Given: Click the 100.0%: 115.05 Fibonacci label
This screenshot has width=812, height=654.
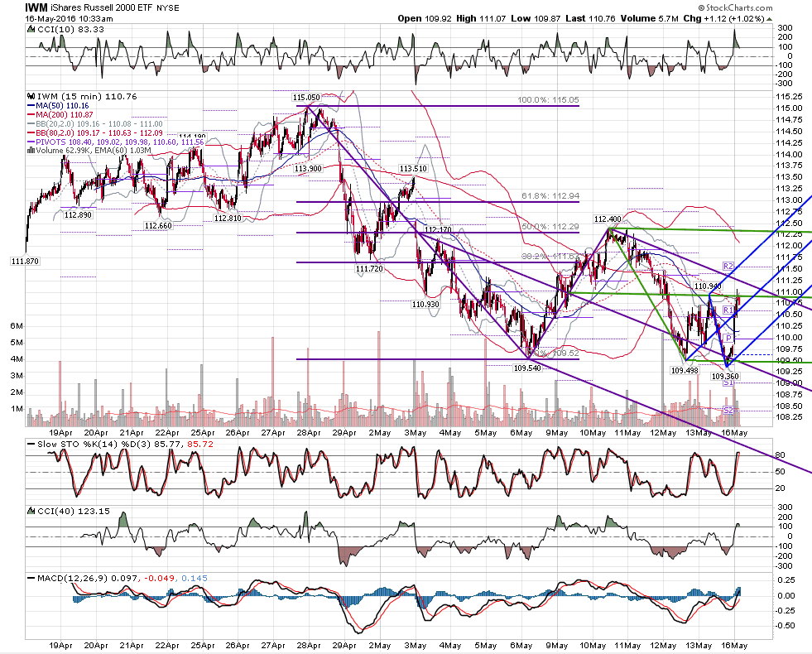Looking at the screenshot, I should [549, 100].
